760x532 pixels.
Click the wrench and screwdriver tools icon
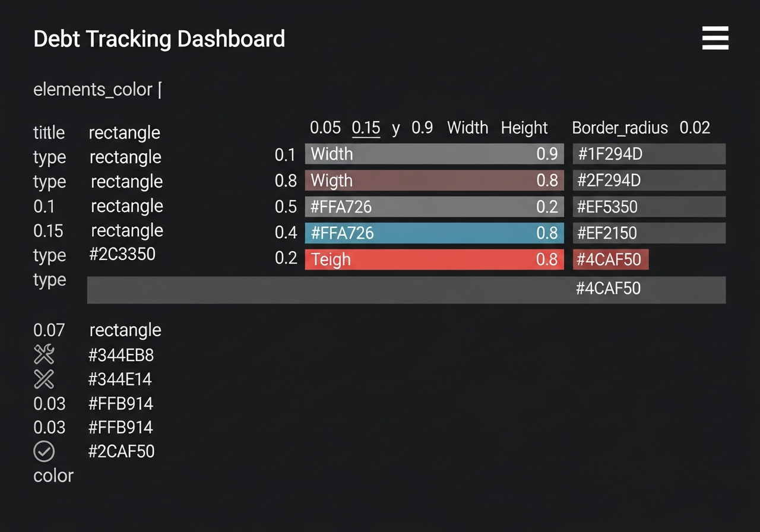click(x=44, y=354)
